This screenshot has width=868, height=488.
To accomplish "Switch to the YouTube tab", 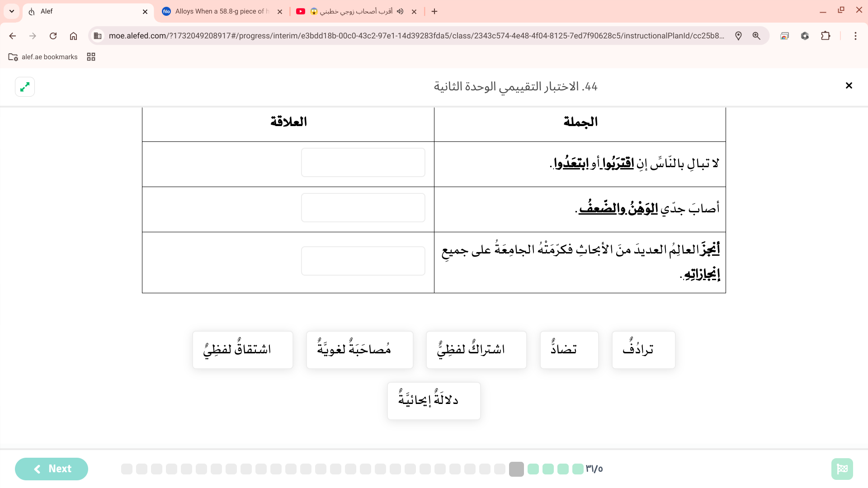I will coord(353,11).
